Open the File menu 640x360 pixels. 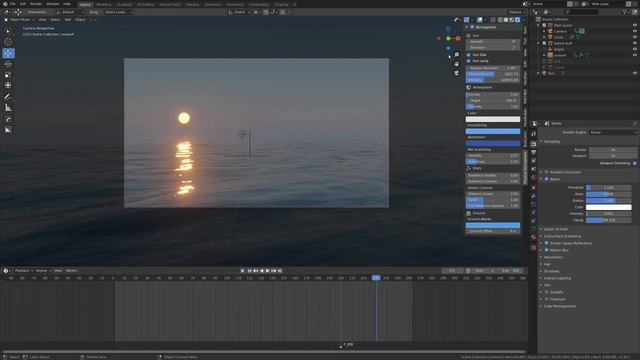(x=13, y=4)
